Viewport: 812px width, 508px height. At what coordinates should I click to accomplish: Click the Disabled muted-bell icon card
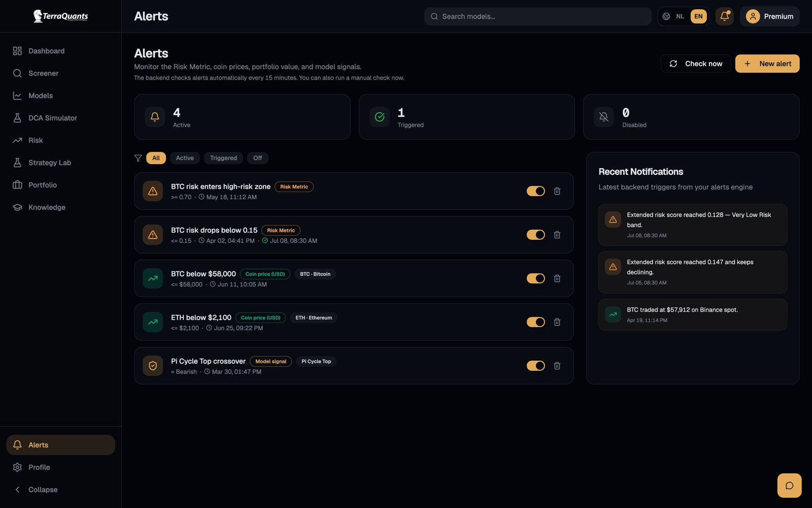tap(604, 117)
